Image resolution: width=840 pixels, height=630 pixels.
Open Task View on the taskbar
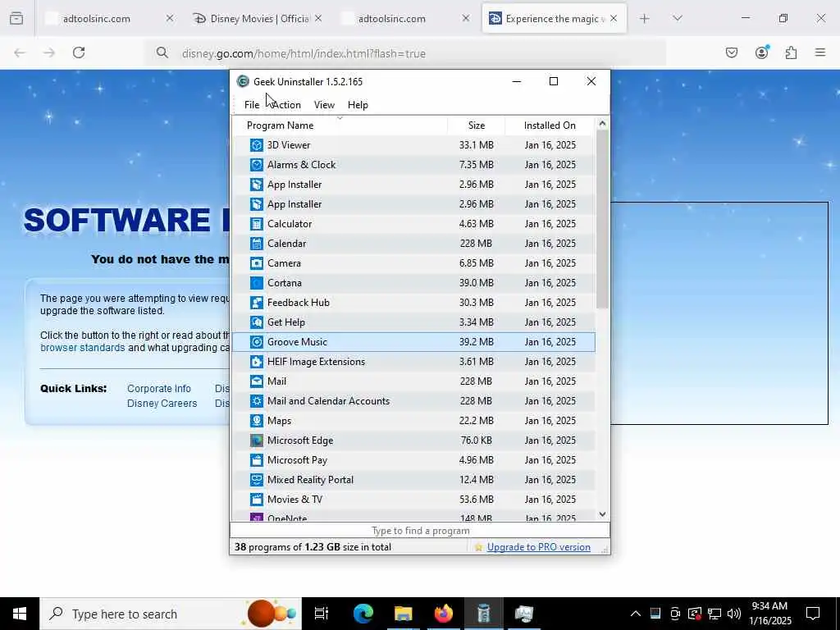coord(322,614)
